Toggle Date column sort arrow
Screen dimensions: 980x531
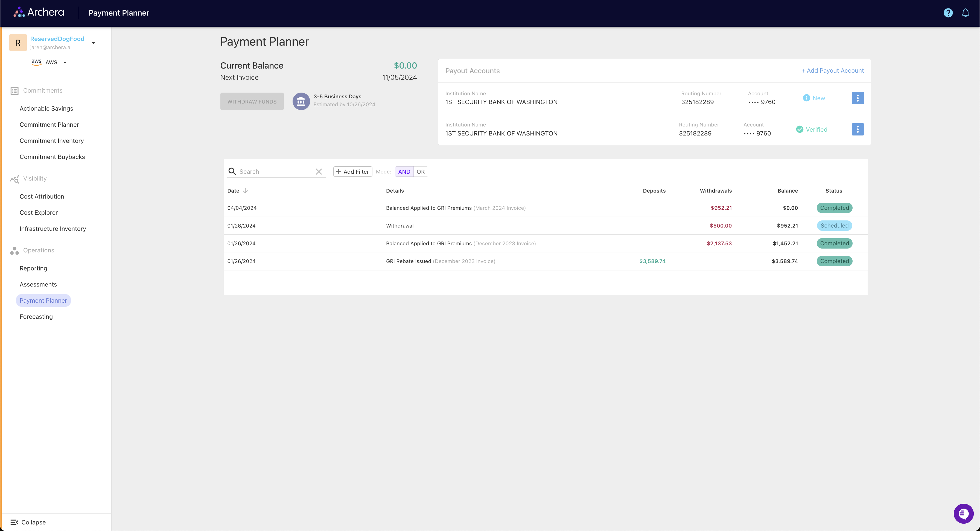pyautogui.click(x=245, y=191)
